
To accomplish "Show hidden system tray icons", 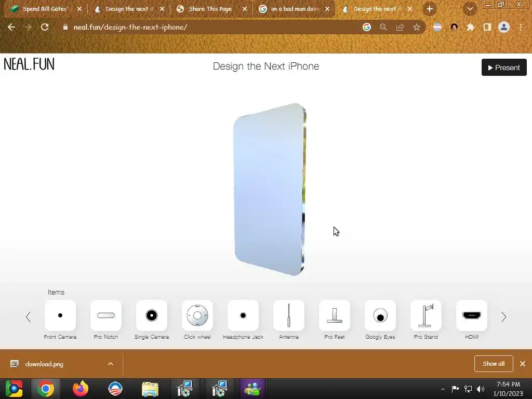I will 443,389.
